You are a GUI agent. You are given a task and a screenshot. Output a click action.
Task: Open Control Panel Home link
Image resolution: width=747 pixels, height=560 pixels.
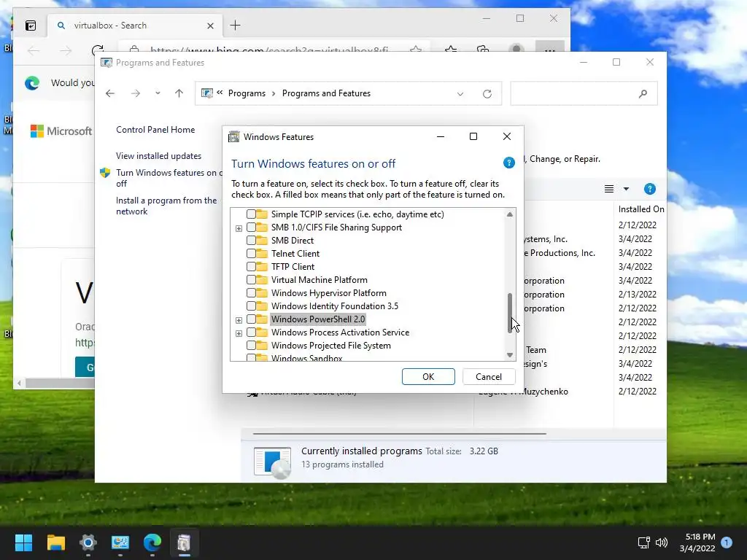click(x=155, y=130)
